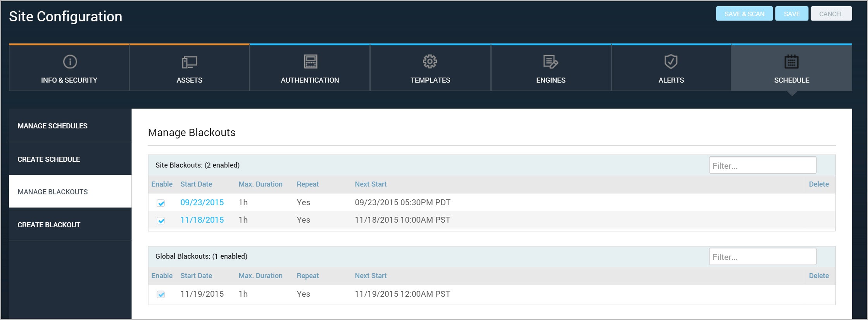868x320 pixels.
Task: Click the Global Blackouts filter box
Action: click(x=762, y=257)
